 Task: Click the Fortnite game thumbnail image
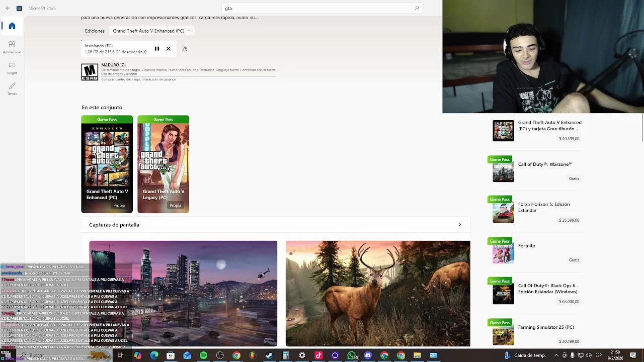[x=503, y=253]
